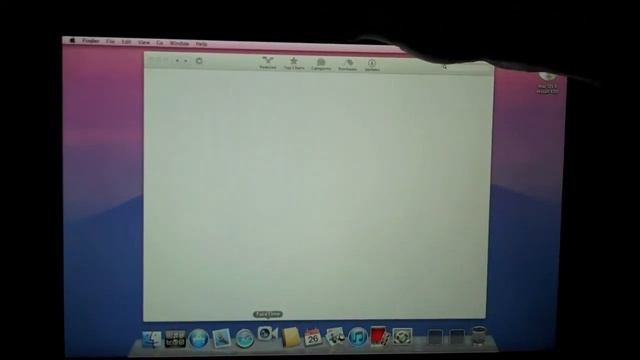
Task: Launch iTunes from the Dock
Action: click(358, 337)
